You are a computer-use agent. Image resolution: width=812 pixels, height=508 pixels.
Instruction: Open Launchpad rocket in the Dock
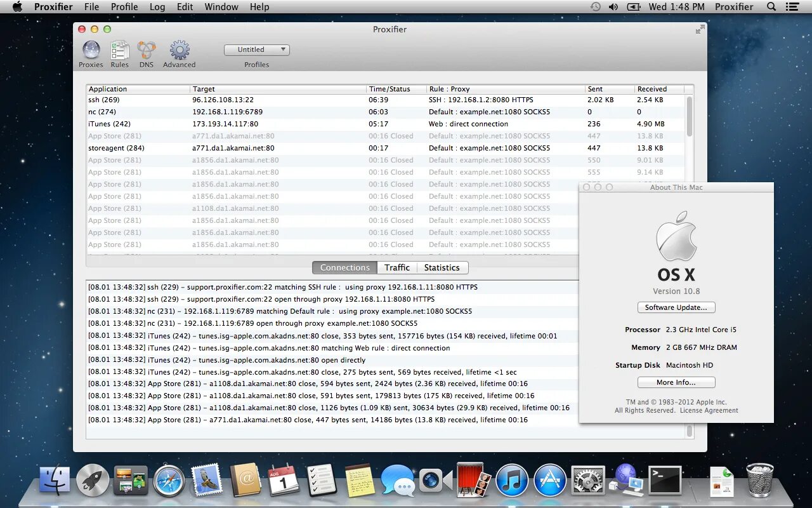(x=93, y=479)
